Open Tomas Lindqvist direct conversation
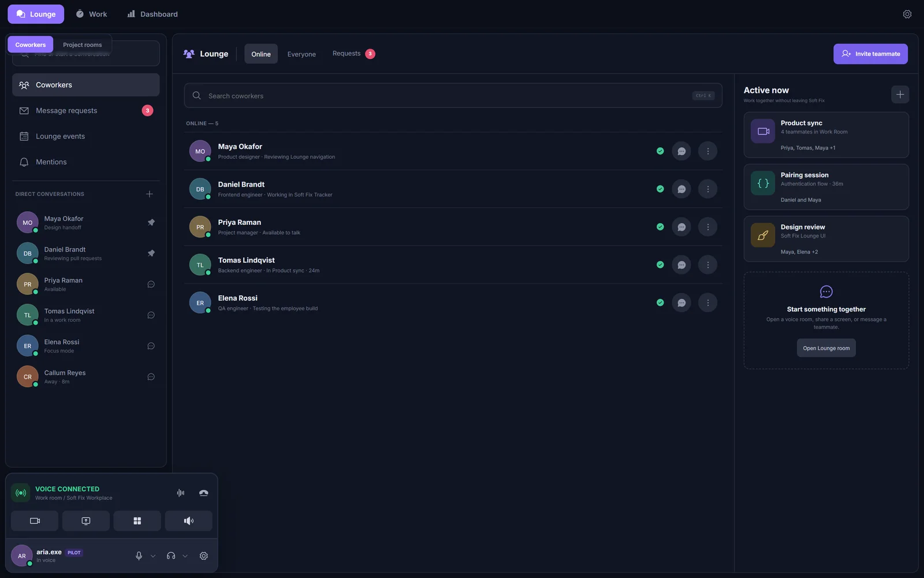924x578 pixels. click(x=86, y=315)
